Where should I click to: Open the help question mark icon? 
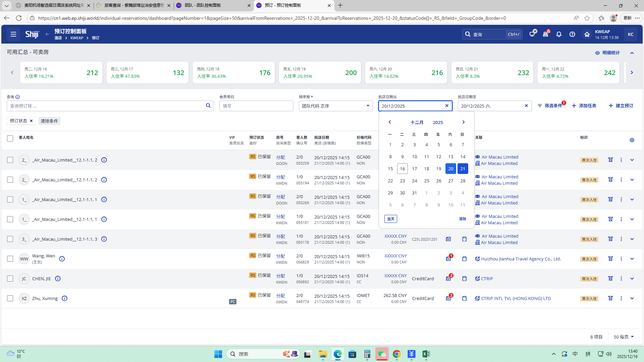572,34
